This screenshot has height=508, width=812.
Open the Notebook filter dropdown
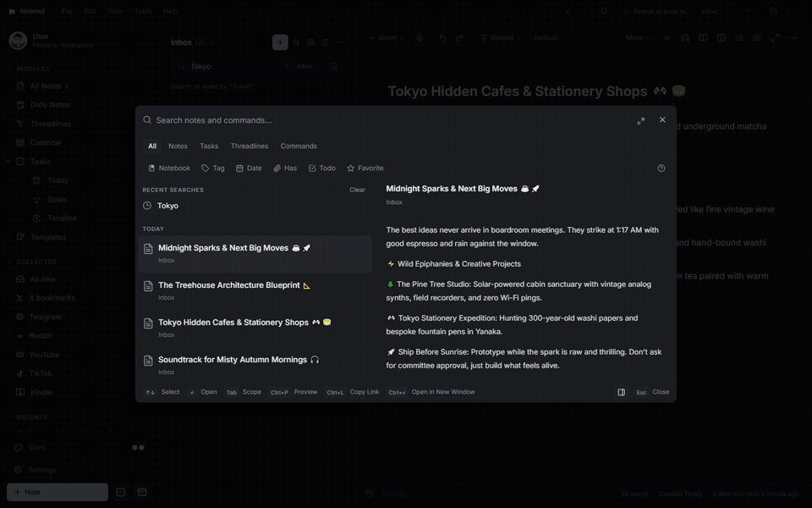pos(169,168)
